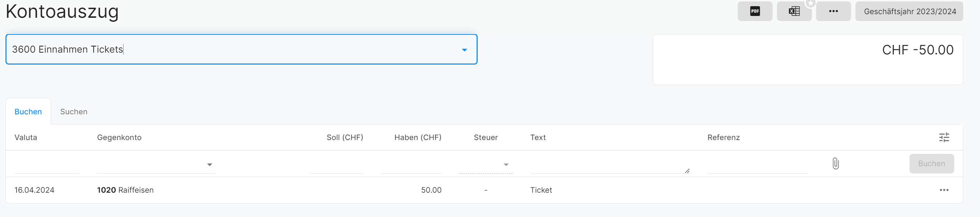Open the top three-dots options menu
Image resolution: width=980 pixels, height=217 pixels.
pos(833,11)
